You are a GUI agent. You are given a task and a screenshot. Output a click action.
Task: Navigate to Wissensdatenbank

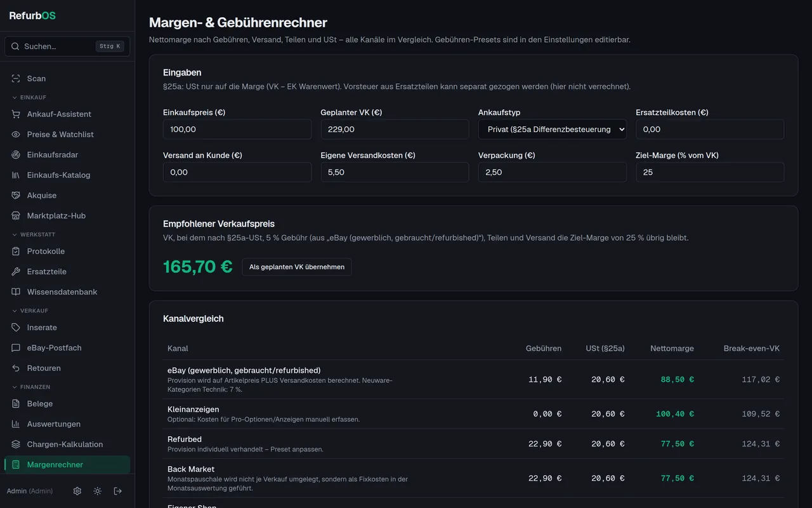pos(67,292)
